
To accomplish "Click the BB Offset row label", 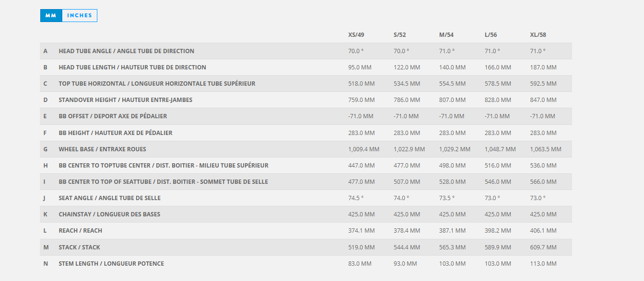I will pyautogui.click(x=113, y=116).
